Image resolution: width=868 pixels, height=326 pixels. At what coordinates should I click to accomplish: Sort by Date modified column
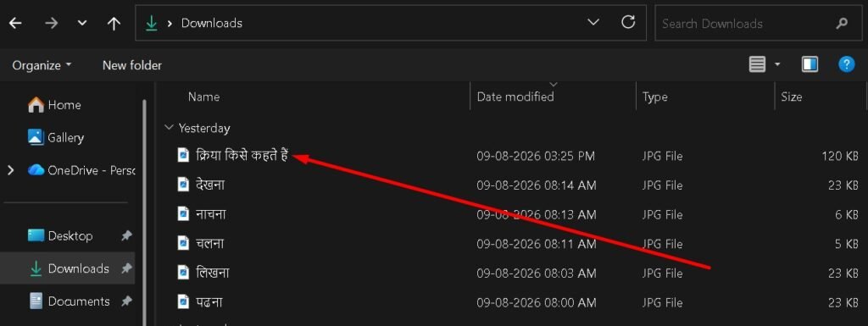pos(515,97)
